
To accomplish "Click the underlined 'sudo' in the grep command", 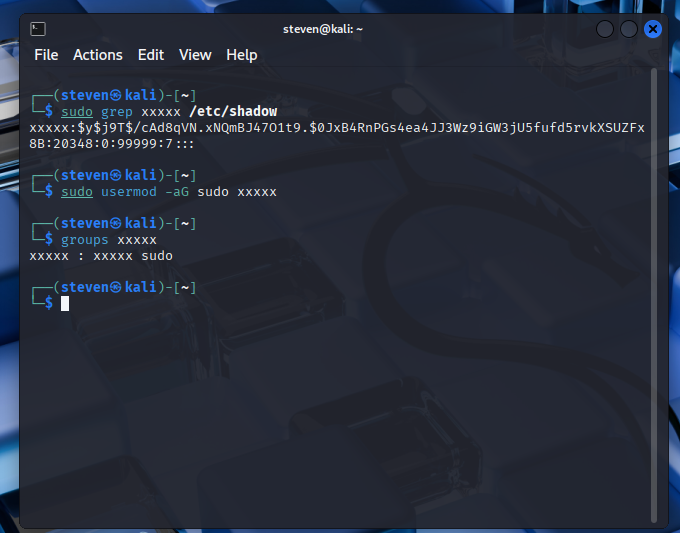I will coord(77,111).
